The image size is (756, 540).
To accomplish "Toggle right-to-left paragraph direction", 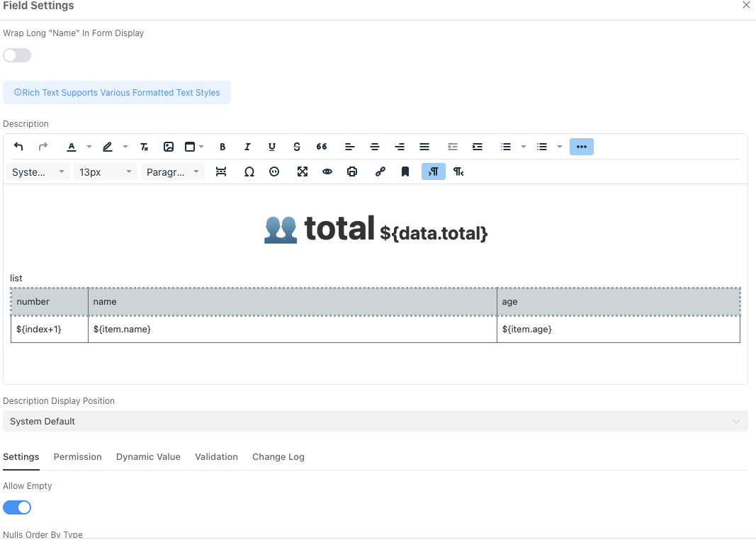I will coord(458,171).
